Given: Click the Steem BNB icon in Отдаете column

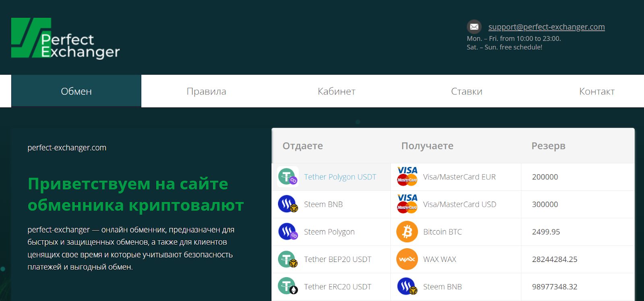Looking at the screenshot, I should 287,204.
